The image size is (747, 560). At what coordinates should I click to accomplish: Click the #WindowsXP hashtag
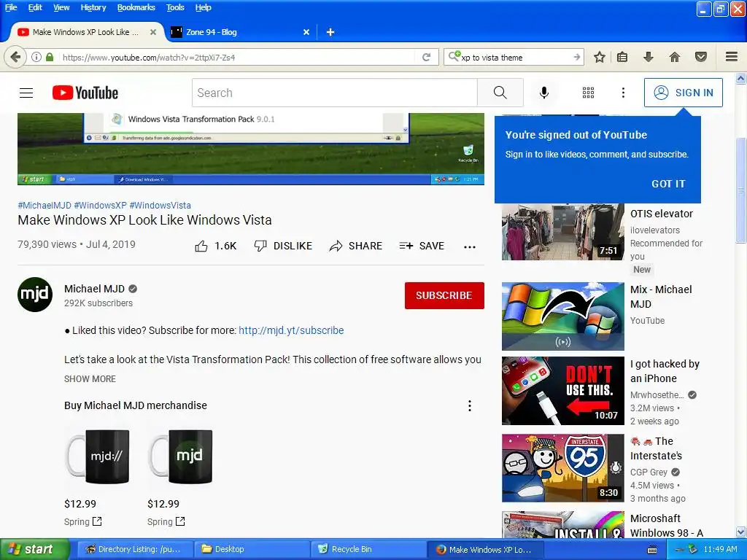(100, 205)
